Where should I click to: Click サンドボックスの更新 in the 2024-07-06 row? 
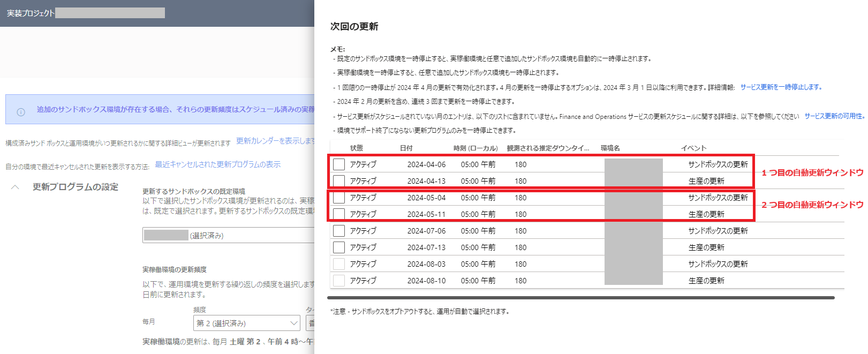[x=718, y=231]
